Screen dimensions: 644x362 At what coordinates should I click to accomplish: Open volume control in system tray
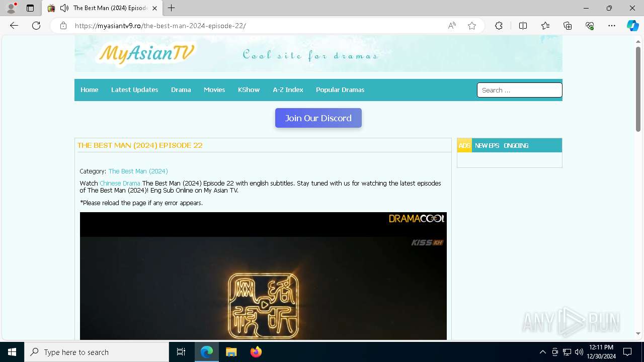click(x=579, y=352)
